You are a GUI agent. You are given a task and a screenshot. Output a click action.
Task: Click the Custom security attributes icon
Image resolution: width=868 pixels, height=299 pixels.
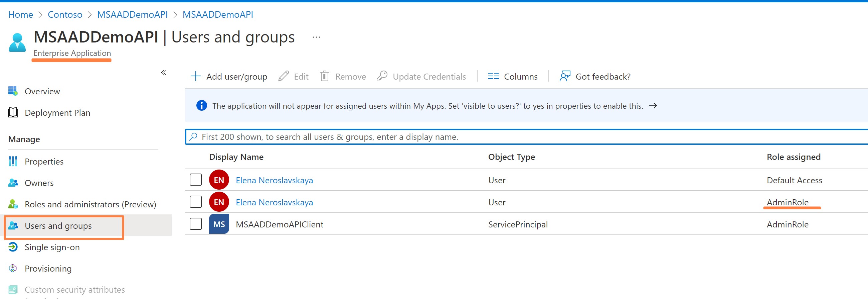tap(13, 290)
